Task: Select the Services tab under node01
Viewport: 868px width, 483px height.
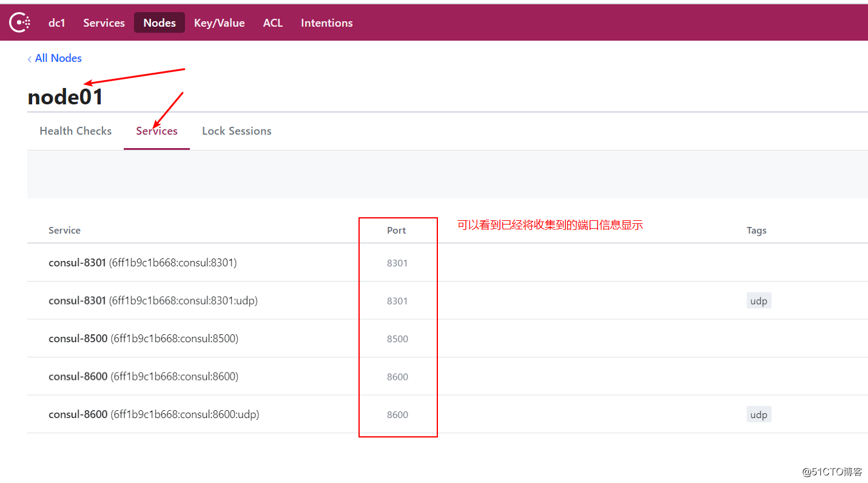Action: coord(156,131)
